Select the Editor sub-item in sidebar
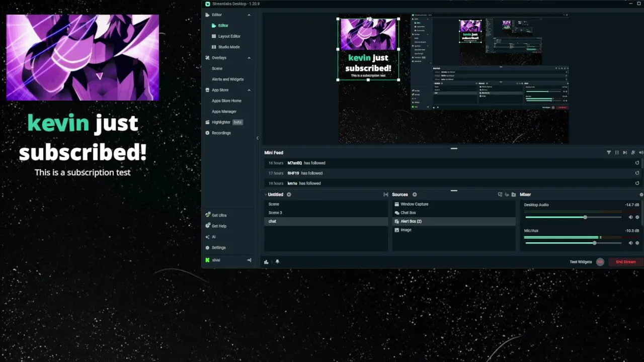The height and width of the screenshot is (362, 644). coord(223,26)
